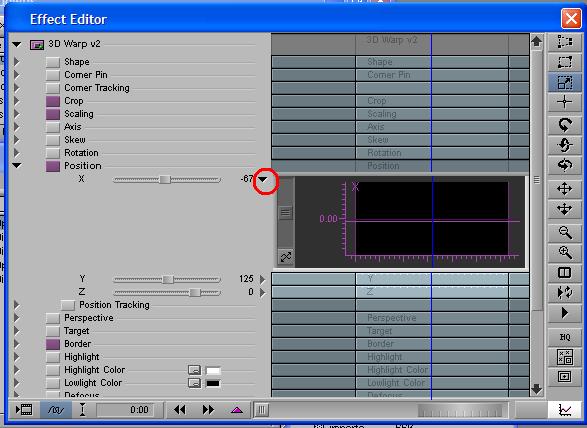Click the Zoom Out magnifier icon
The width and height of the screenshot is (587, 428).
click(x=564, y=233)
